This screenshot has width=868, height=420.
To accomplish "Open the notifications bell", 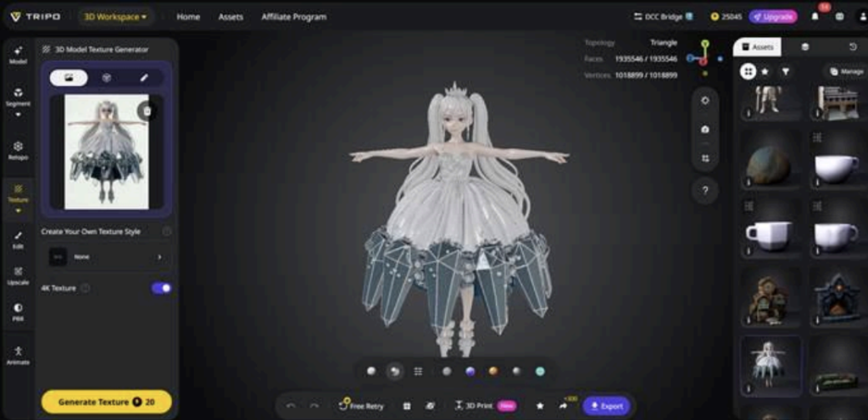I will coord(815,16).
